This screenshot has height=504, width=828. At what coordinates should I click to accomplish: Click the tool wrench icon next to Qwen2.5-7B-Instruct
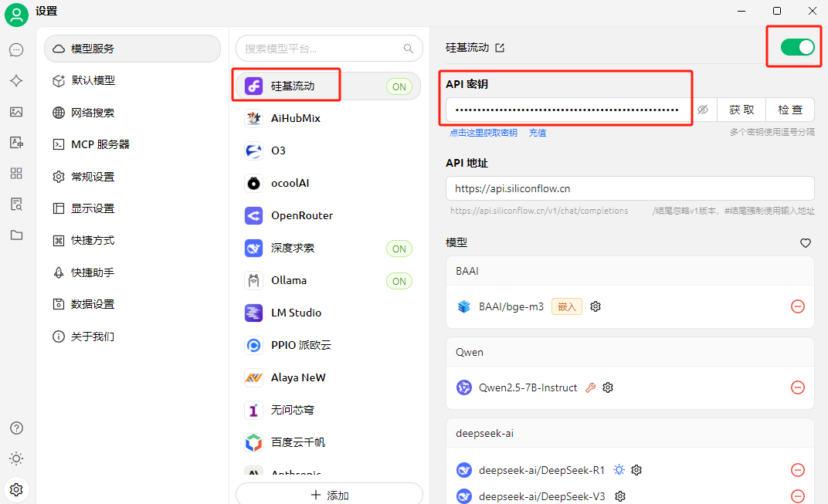(590, 387)
